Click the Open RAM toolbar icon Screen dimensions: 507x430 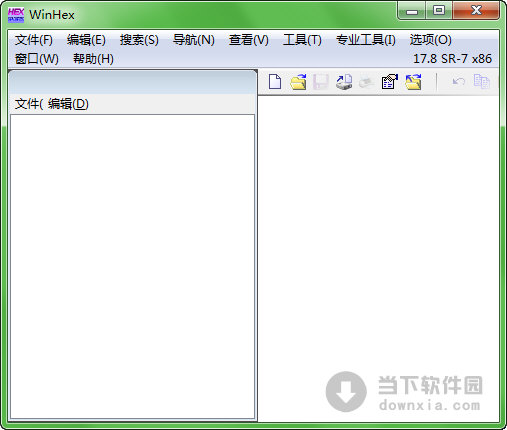(366, 82)
